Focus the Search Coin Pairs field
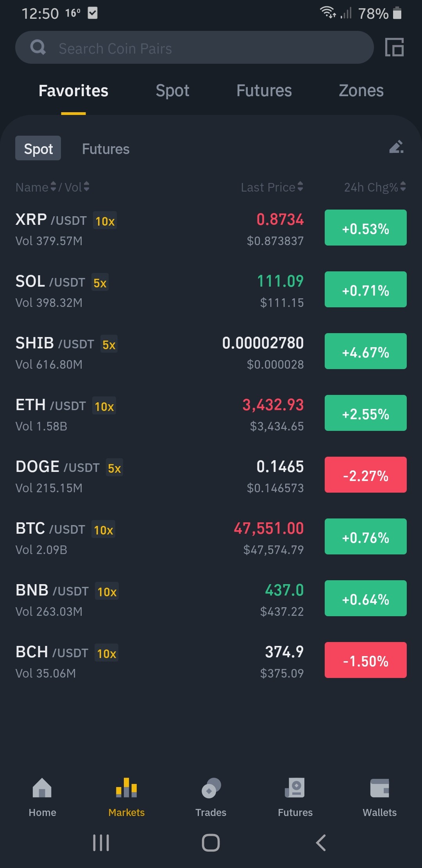Screen dimensions: 422x868 (x=194, y=47)
